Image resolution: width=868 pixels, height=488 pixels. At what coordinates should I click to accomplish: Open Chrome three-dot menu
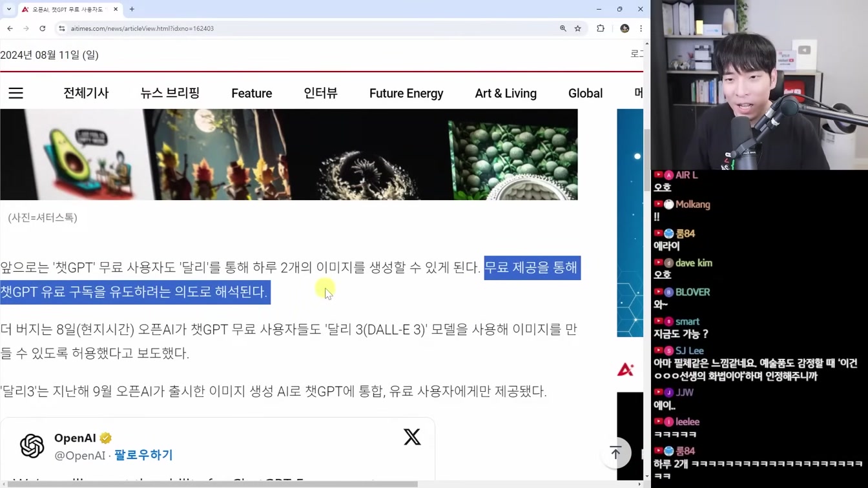point(641,28)
